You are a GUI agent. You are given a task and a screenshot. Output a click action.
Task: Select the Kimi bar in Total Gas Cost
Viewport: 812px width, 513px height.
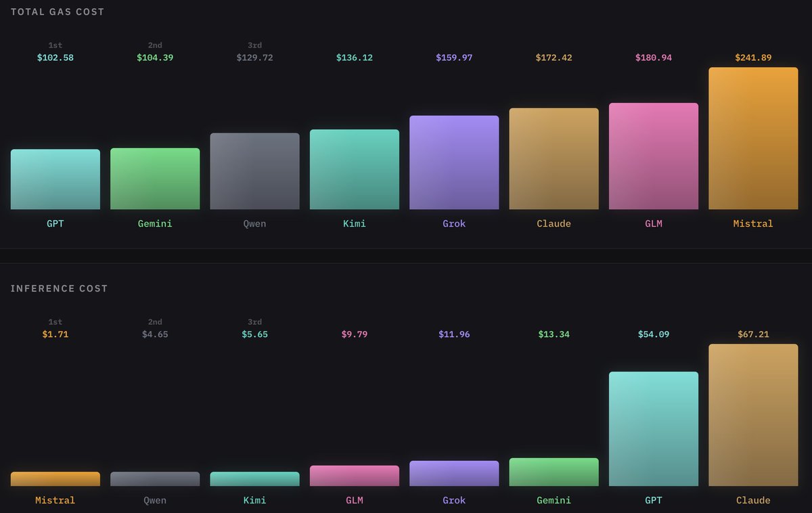(355, 169)
